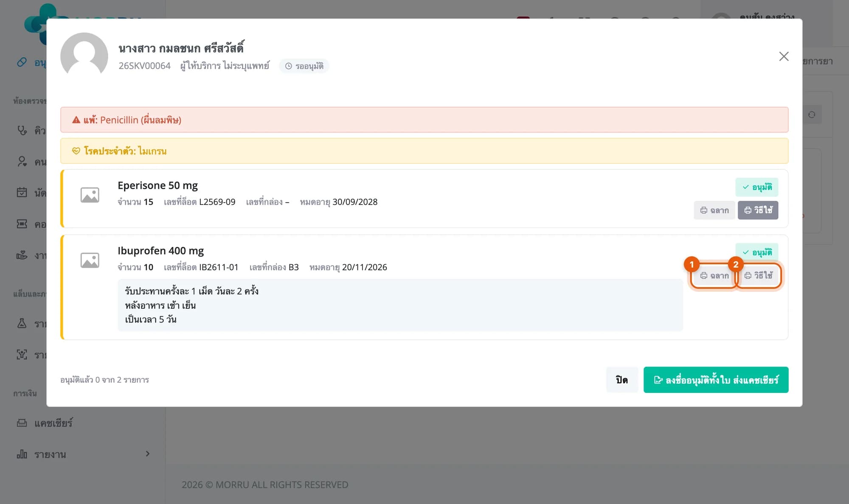
Task: Approve the Ibuprofen 400 mg item
Action: point(757,252)
